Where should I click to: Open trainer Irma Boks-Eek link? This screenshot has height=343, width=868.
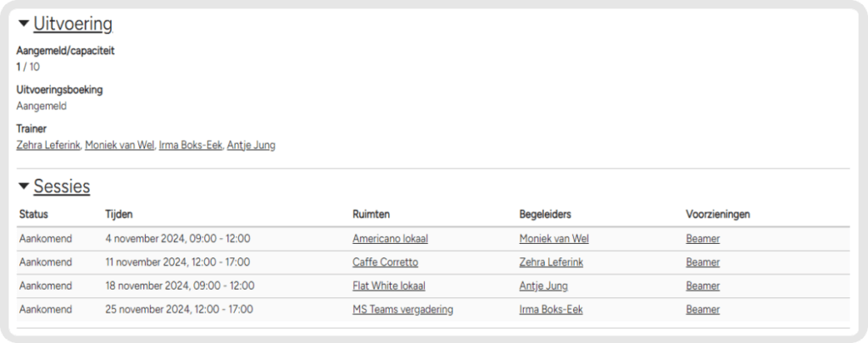pos(191,146)
